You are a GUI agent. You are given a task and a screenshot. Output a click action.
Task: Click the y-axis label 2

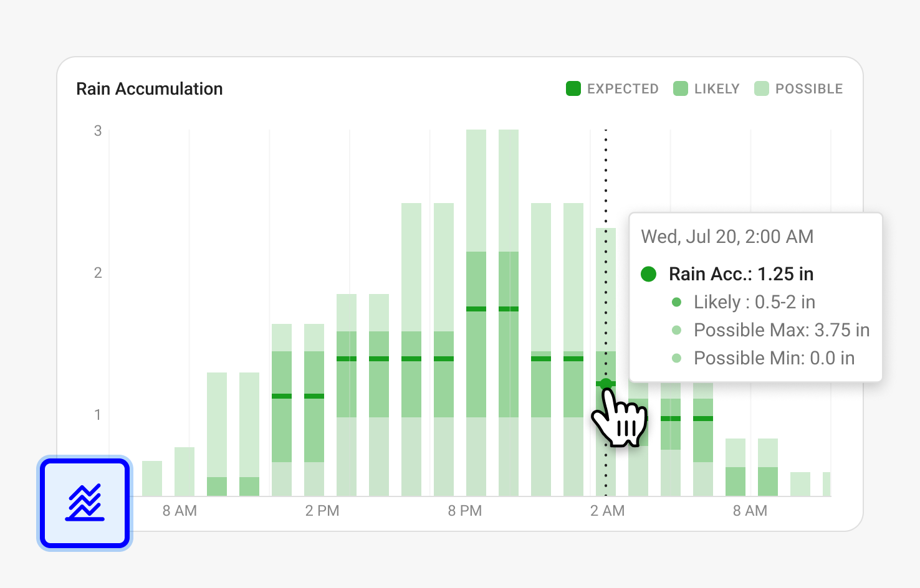click(98, 273)
